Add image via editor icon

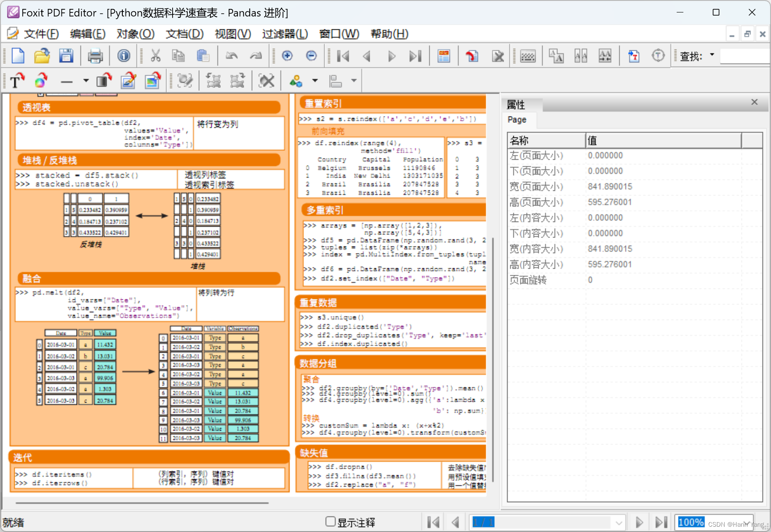128,81
